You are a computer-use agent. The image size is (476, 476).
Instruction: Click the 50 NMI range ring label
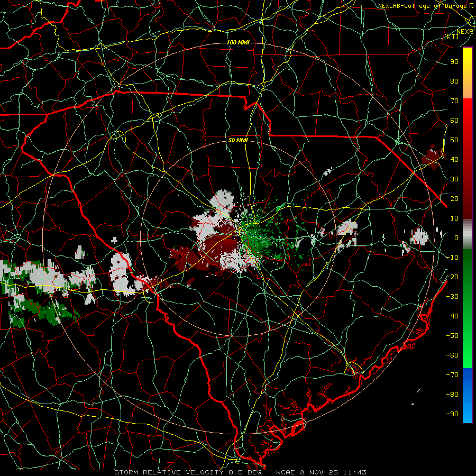[x=238, y=140]
